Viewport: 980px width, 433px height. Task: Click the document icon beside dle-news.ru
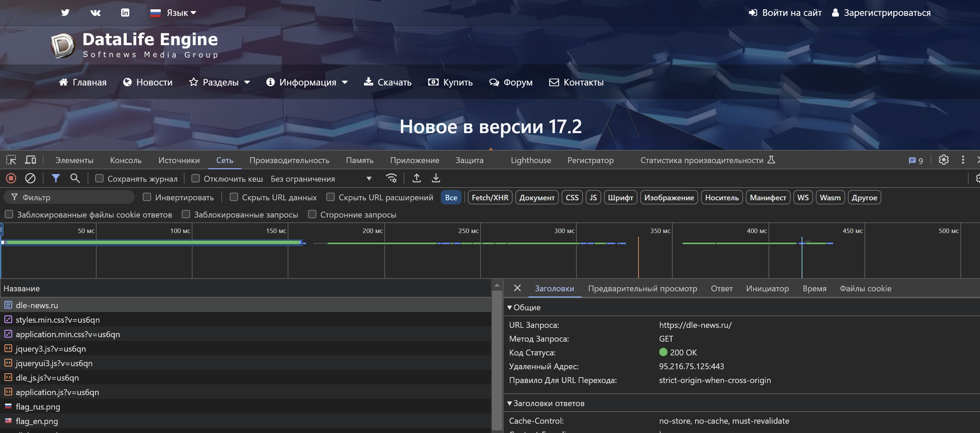pos(8,305)
